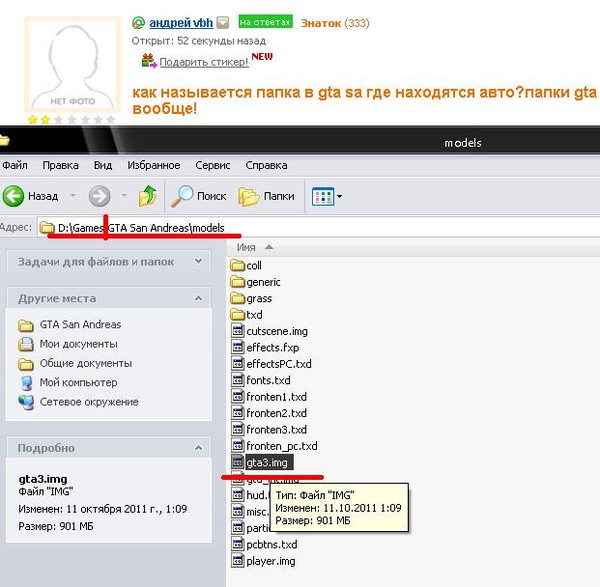Select the txd folder icon

tap(238, 314)
